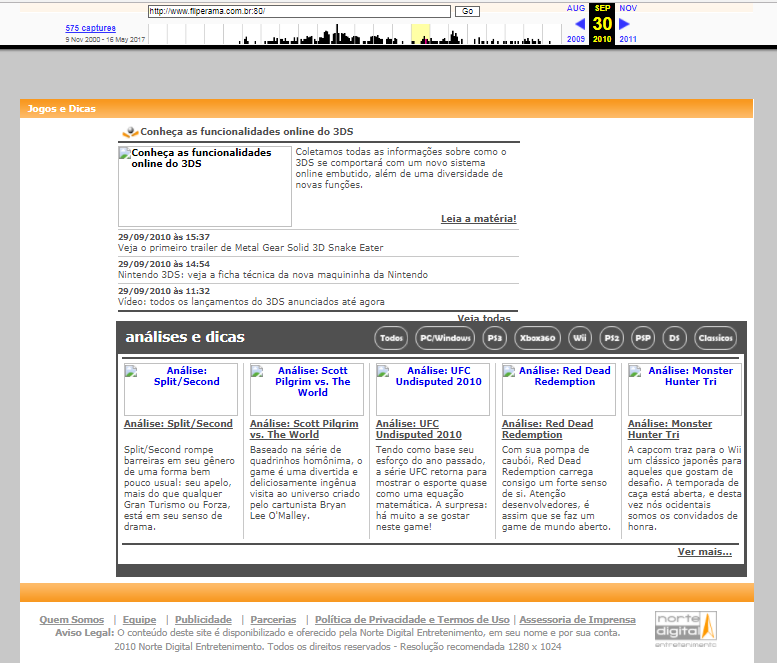
Task: Open Equipe footer link
Action: click(x=139, y=619)
